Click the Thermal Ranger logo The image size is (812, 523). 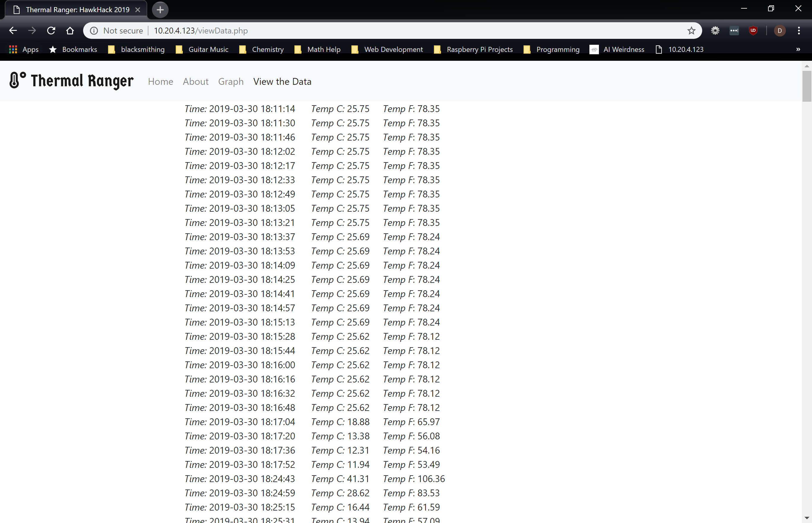pos(72,80)
